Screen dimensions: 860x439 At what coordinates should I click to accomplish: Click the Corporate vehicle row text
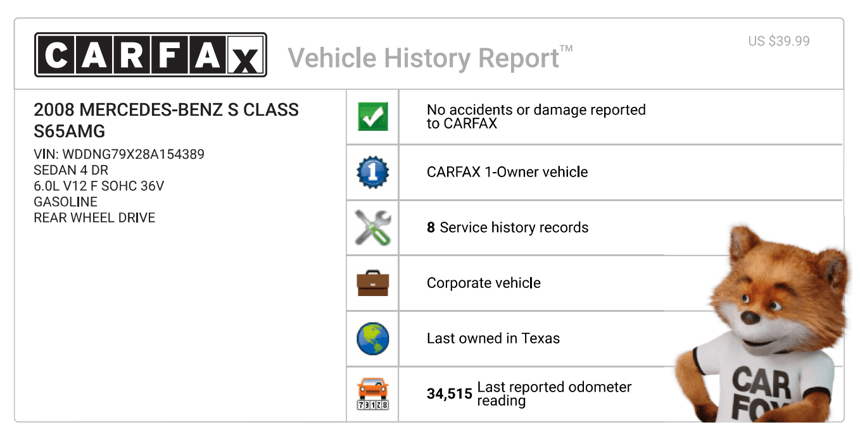point(483,283)
